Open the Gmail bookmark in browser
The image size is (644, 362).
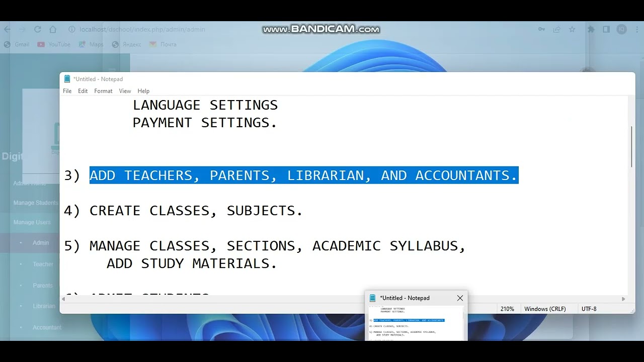tap(17, 44)
